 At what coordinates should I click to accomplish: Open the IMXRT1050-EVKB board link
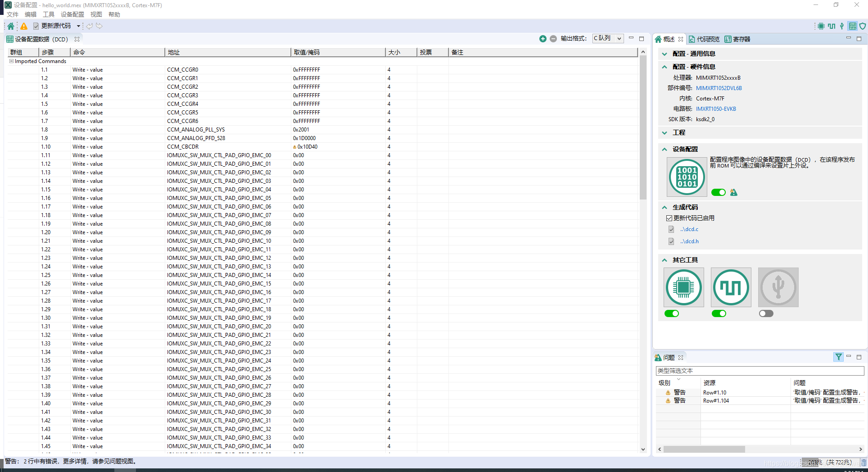click(x=716, y=109)
